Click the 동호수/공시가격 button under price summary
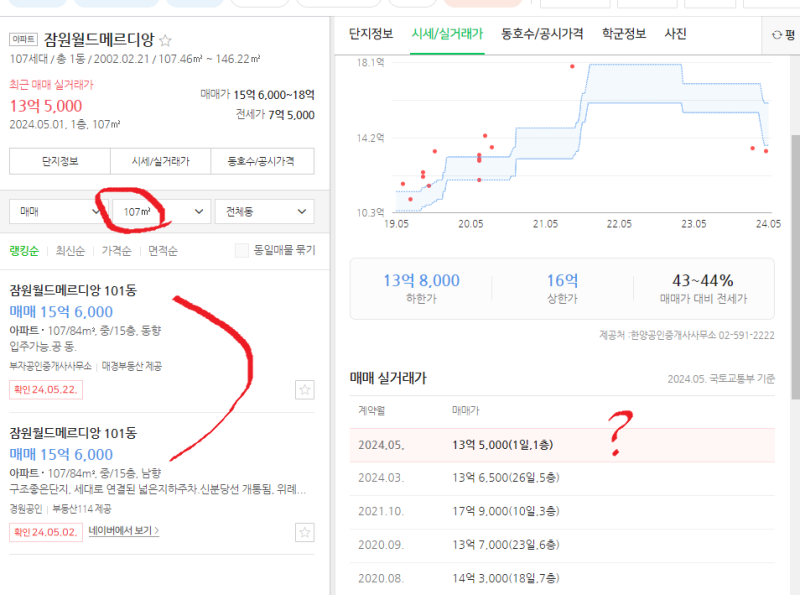This screenshot has width=800, height=595. pos(262,161)
